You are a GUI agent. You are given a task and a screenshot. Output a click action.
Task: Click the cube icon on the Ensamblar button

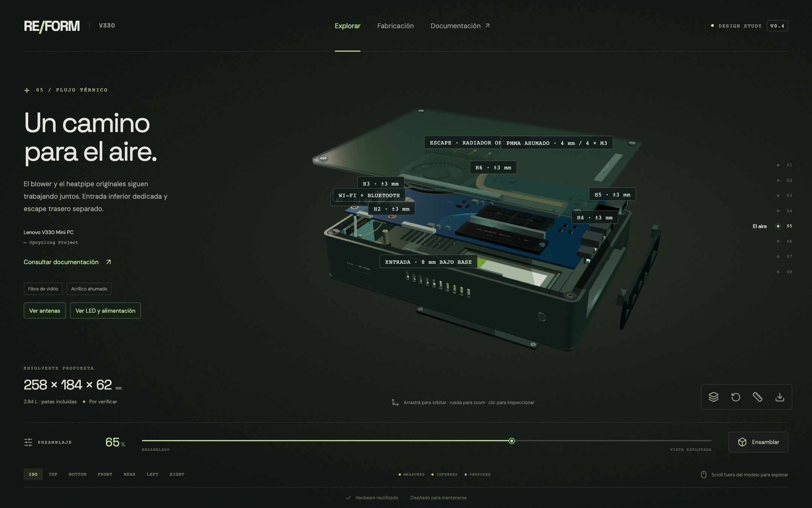[x=742, y=442]
